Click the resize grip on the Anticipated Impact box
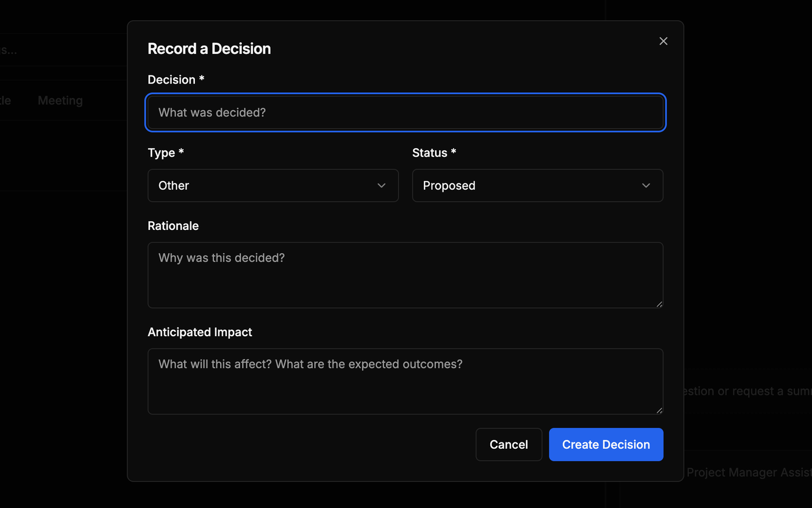The width and height of the screenshot is (812, 508). click(659, 410)
